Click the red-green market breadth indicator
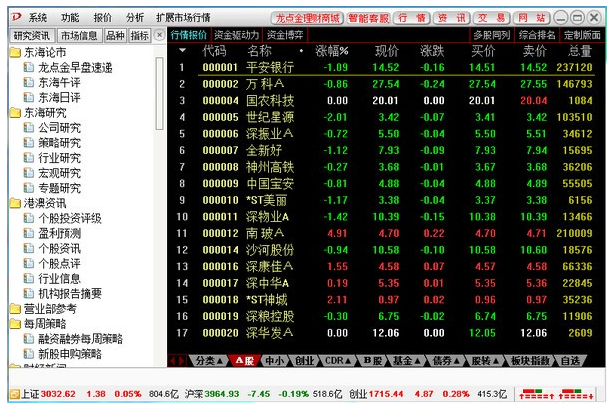 pos(556,394)
